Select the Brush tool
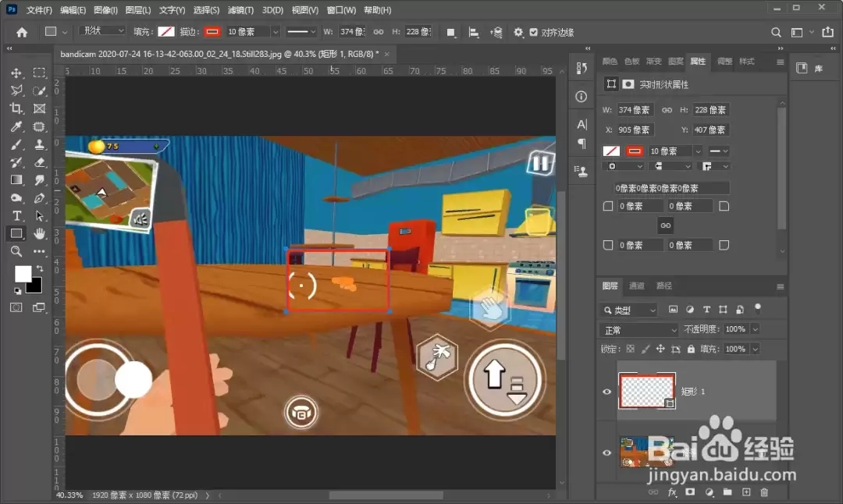 (x=16, y=144)
